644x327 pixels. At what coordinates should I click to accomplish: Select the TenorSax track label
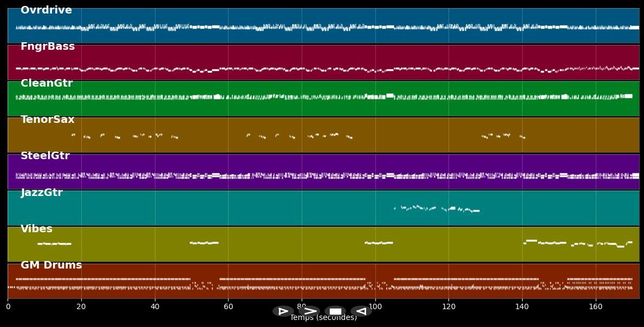pyautogui.click(x=48, y=120)
